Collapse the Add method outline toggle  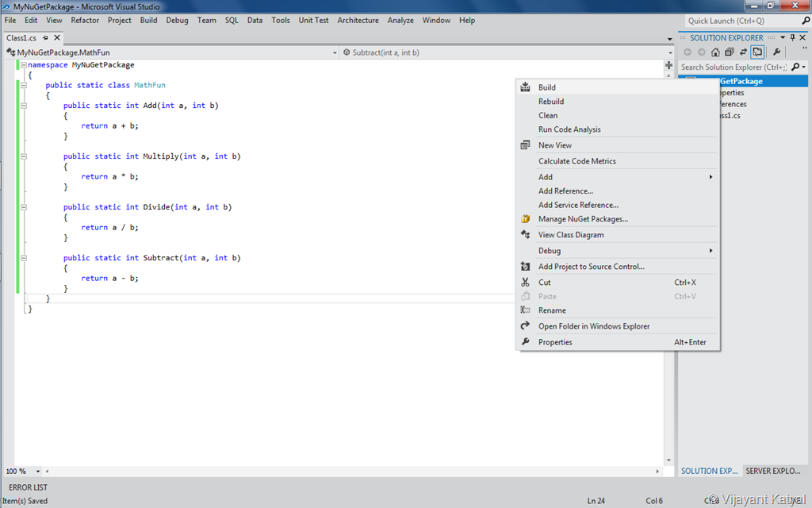(24, 106)
